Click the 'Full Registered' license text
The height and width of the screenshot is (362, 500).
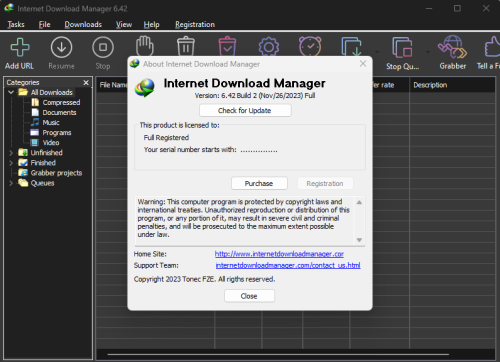pos(166,138)
